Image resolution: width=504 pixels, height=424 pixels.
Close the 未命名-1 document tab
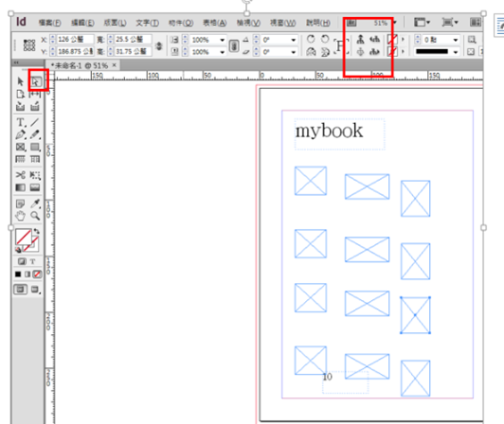(114, 65)
